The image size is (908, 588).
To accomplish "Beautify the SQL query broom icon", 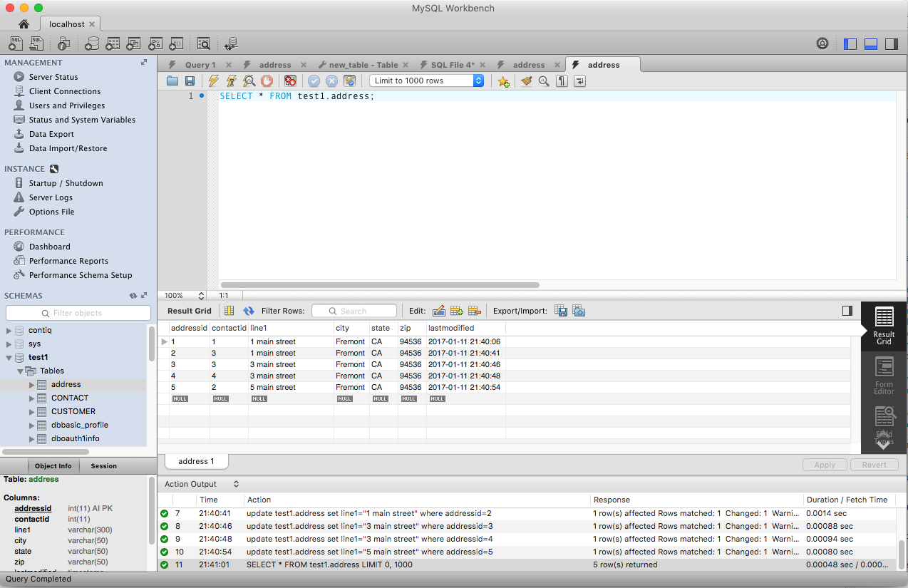I will [x=527, y=81].
